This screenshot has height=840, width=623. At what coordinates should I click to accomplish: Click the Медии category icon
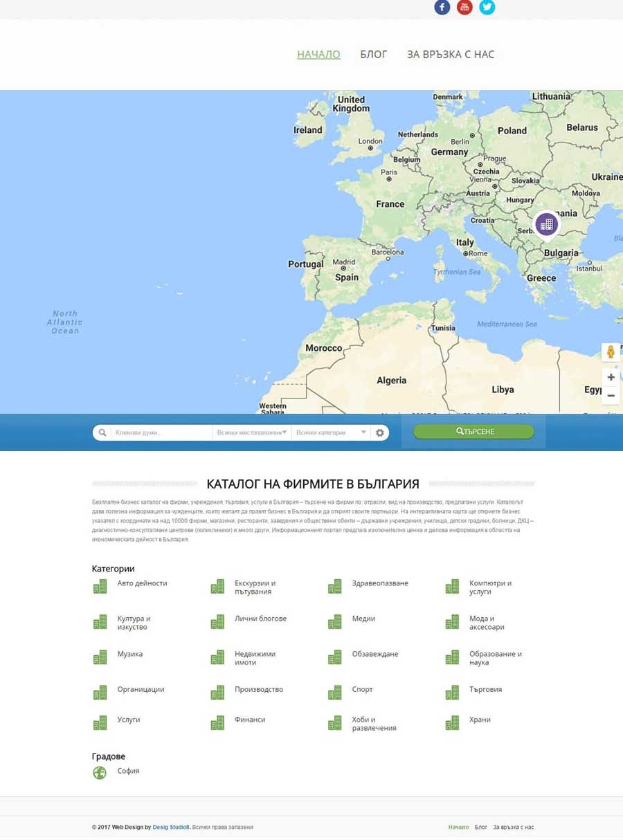[335, 622]
